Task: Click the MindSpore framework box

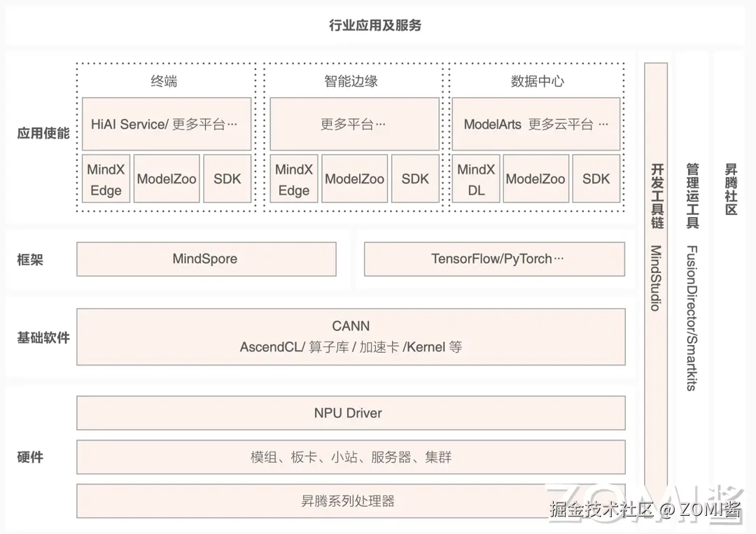Action: (x=206, y=259)
